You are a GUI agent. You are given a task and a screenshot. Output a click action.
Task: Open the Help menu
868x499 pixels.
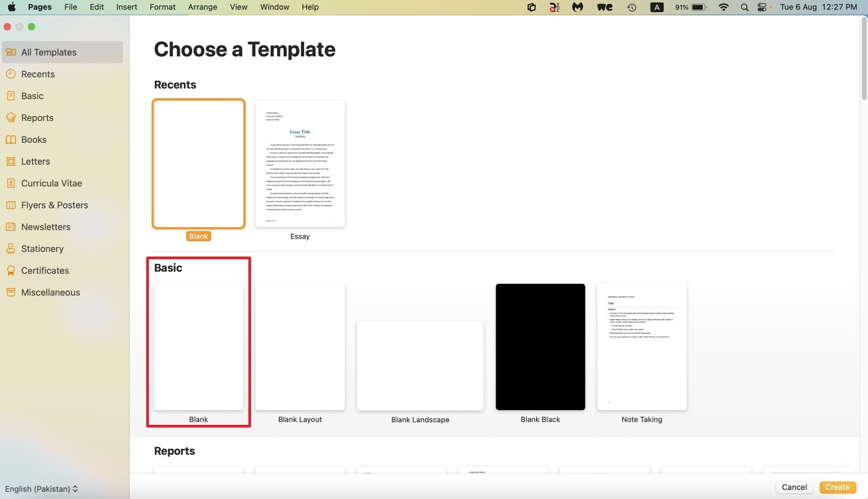pos(310,7)
